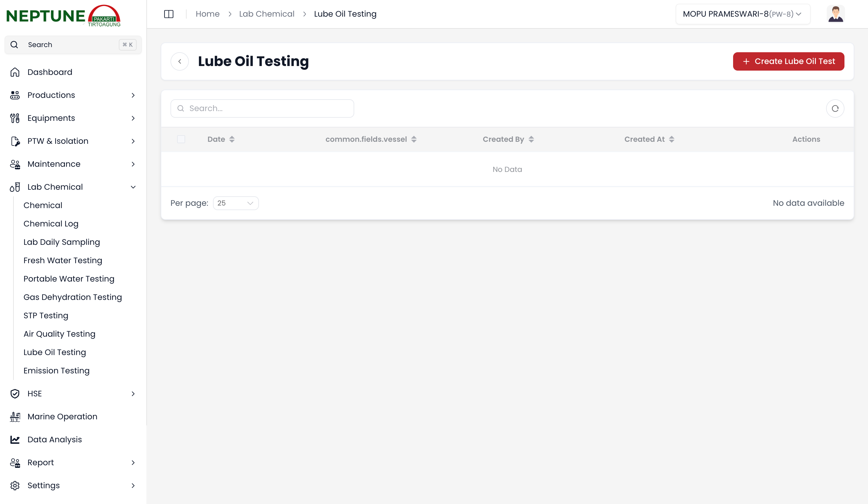The height and width of the screenshot is (504, 868).
Task: Open Marine Operation via its rig icon
Action: pyautogui.click(x=15, y=416)
